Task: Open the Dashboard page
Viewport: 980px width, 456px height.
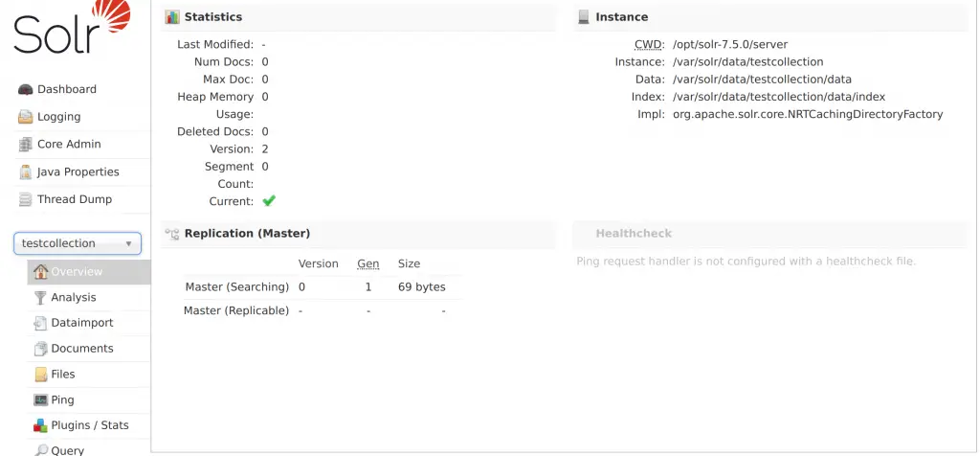Action: point(67,89)
